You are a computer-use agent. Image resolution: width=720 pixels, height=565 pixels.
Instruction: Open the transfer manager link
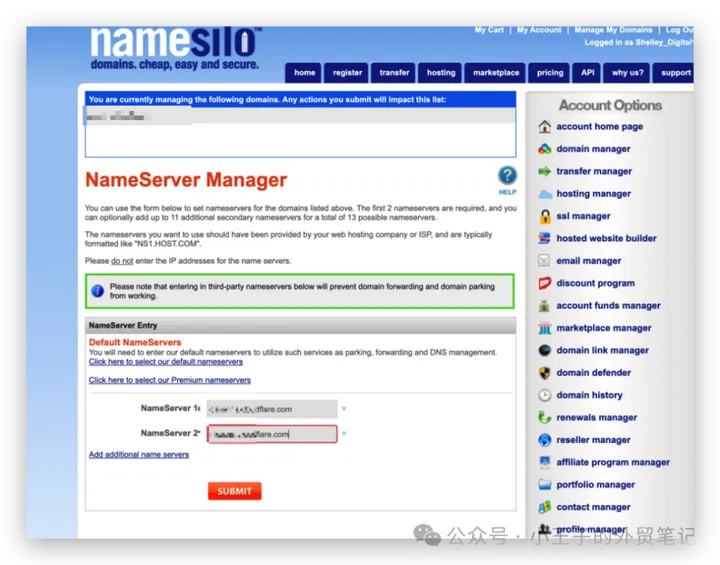594,171
